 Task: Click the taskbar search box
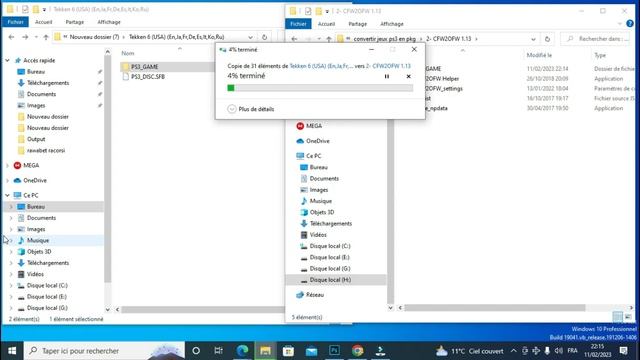104,351
